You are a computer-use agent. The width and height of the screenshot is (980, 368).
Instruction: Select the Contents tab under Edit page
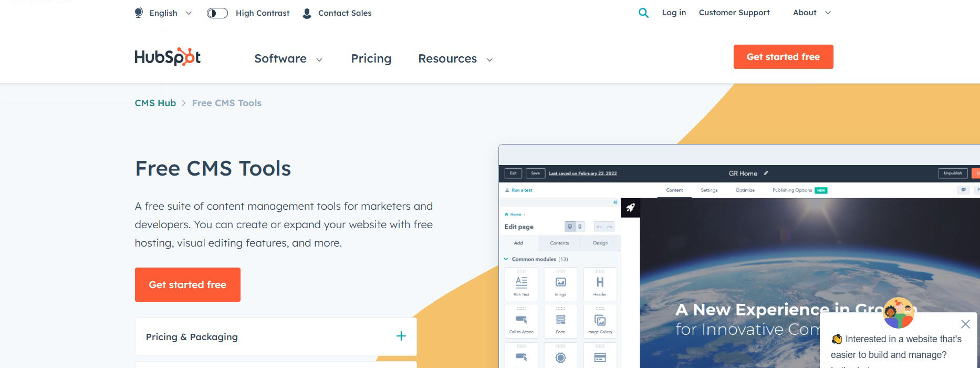click(x=559, y=243)
